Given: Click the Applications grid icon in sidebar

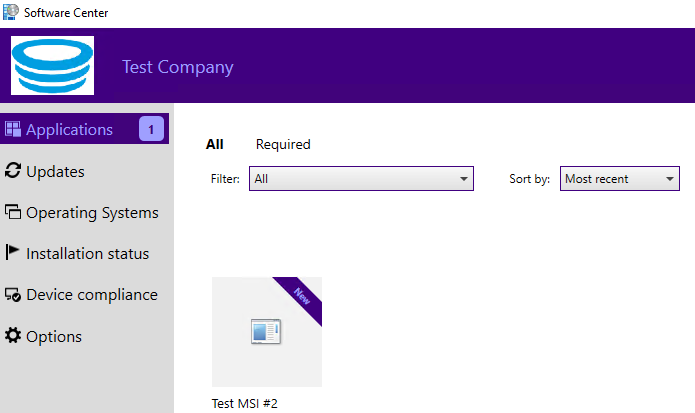Looking at the screenshot, I should click(13, 129).
